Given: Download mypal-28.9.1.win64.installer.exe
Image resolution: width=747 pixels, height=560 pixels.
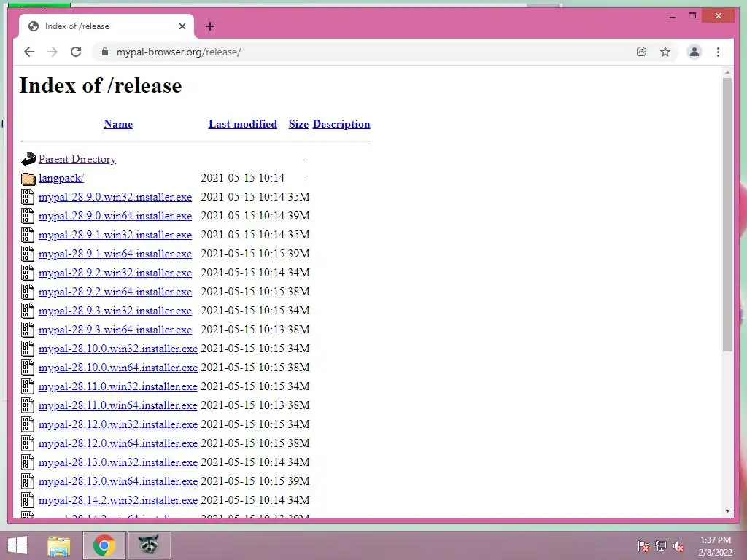Looking at the screenshot, I should 115,254.
